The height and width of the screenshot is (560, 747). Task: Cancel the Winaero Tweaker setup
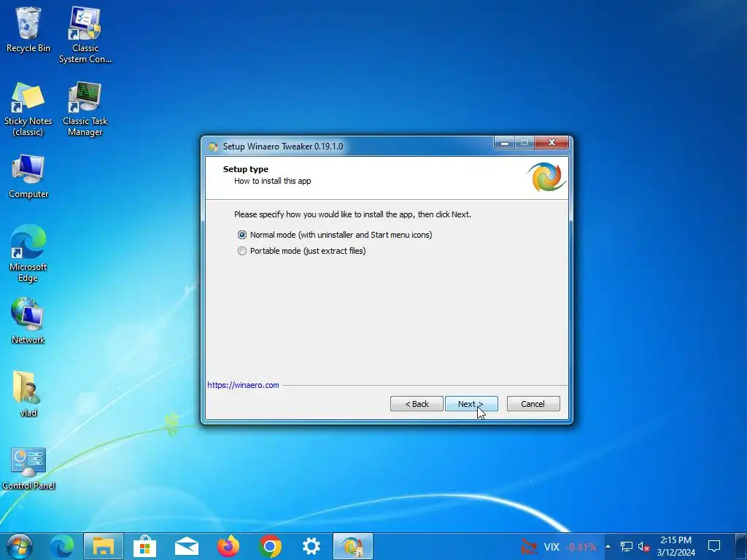(533, 404)
